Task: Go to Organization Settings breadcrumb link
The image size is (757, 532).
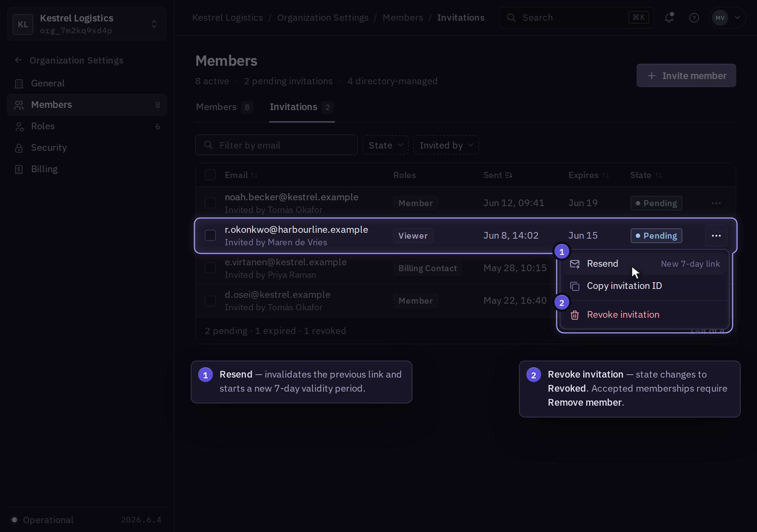Action: coord(323,17)
